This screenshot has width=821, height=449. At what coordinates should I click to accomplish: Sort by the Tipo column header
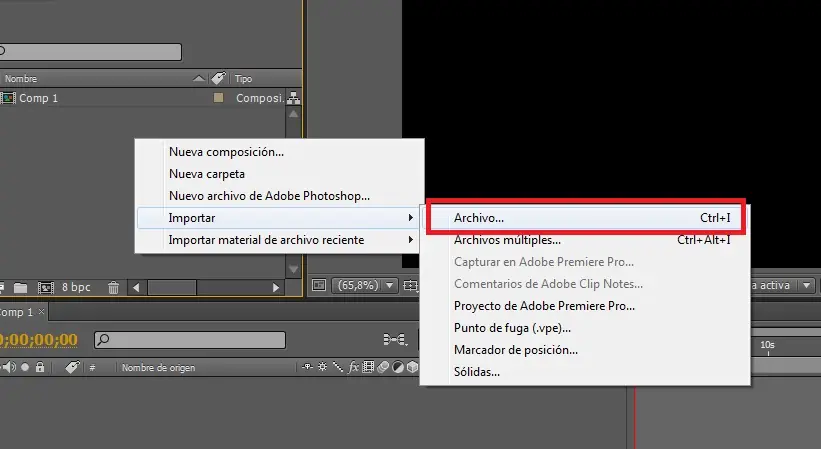(x=243, y=78)
